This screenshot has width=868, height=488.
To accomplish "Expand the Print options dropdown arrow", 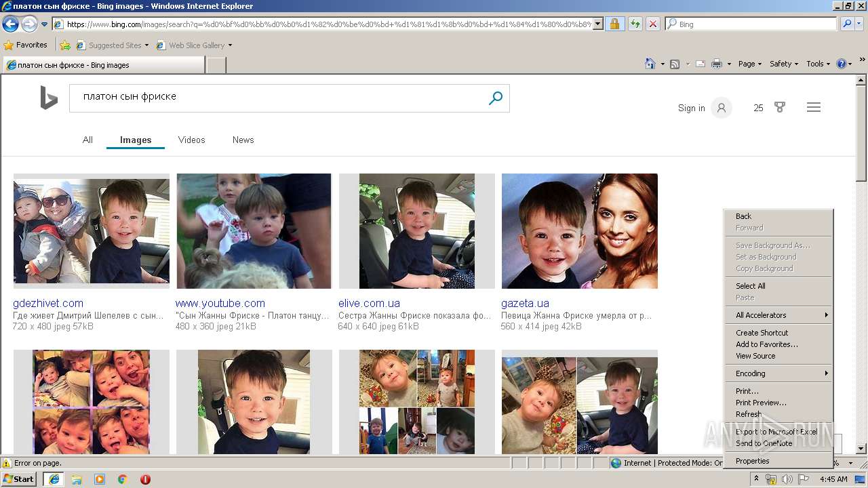I will [x=729, y=64].
